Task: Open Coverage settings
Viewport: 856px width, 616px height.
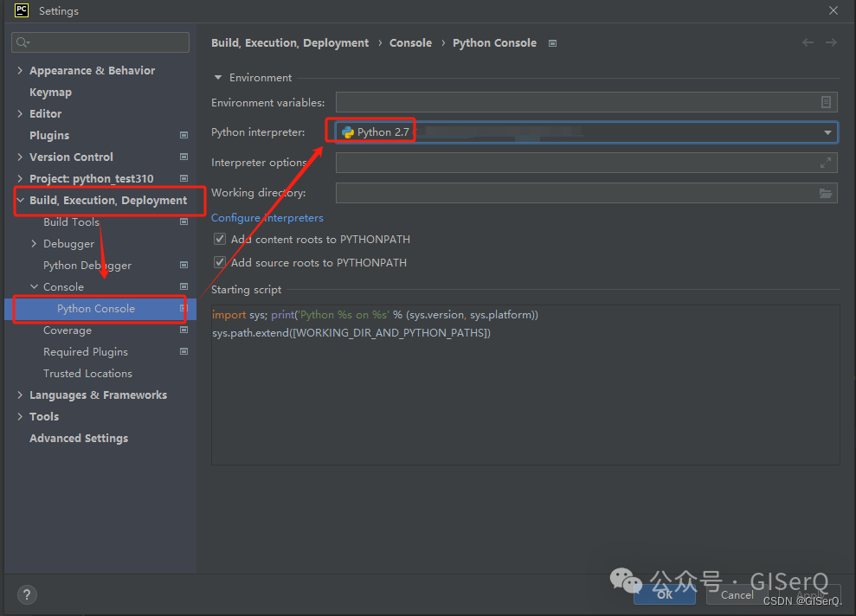Action: (x=68, y=330)
